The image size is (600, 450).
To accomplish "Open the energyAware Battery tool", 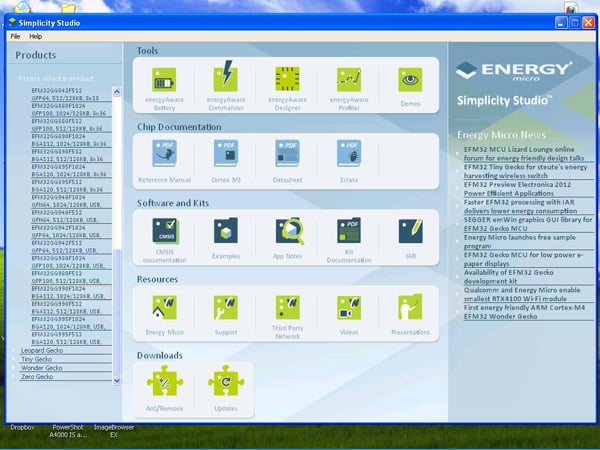I will (x=163, y=80).
